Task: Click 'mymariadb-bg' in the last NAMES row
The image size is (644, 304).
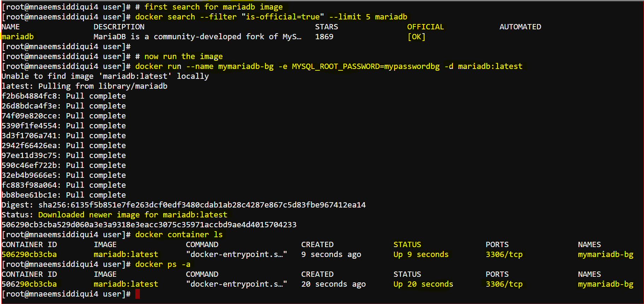Action: pos(605,284)
